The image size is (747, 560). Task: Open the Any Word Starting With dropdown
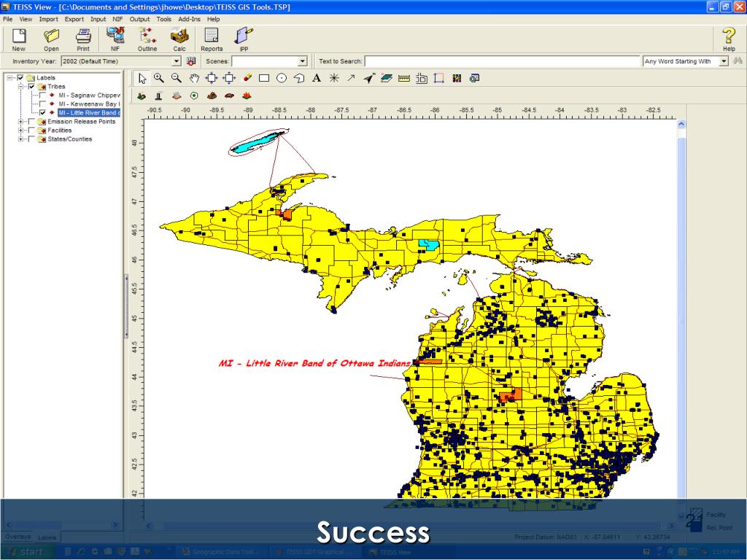point(724,61)
